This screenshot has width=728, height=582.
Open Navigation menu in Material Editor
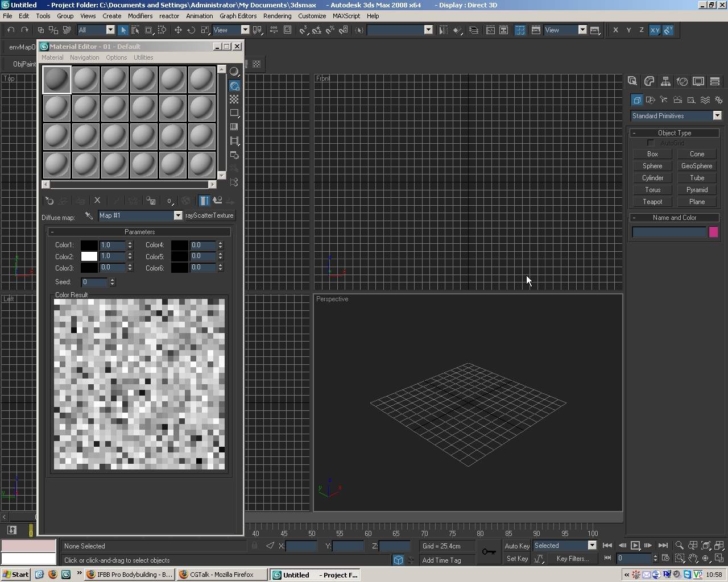(85, 57)
